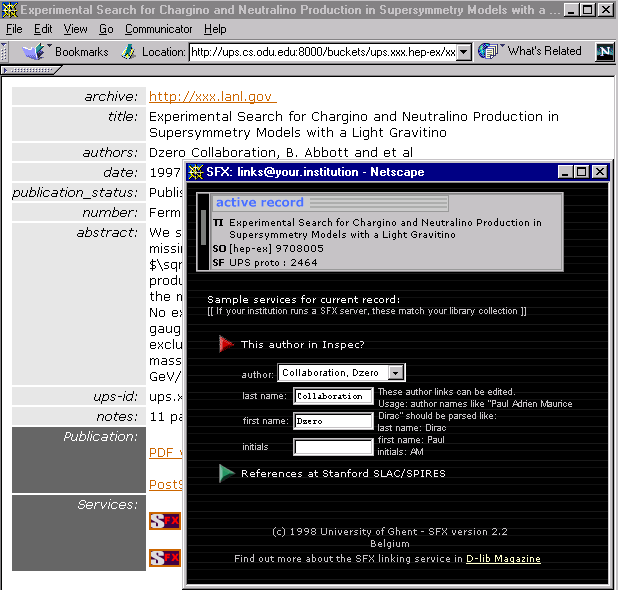This screenshot has width=618, height=590.
Task: Open the View menu
Action: pos(75,29)
